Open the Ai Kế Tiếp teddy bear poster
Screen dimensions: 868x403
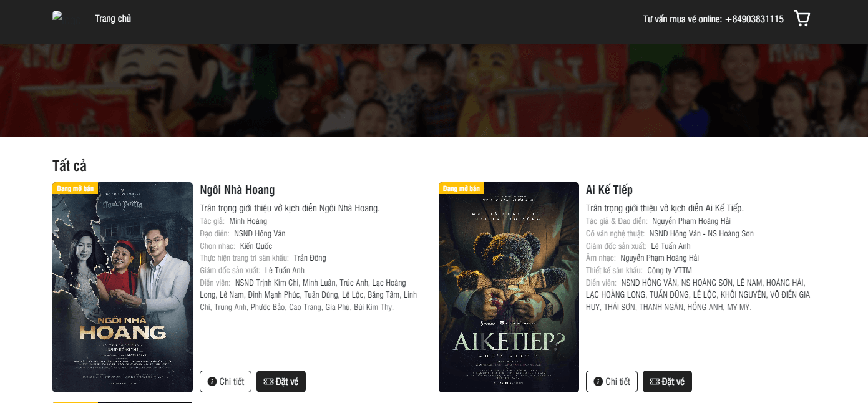point(509,287)
